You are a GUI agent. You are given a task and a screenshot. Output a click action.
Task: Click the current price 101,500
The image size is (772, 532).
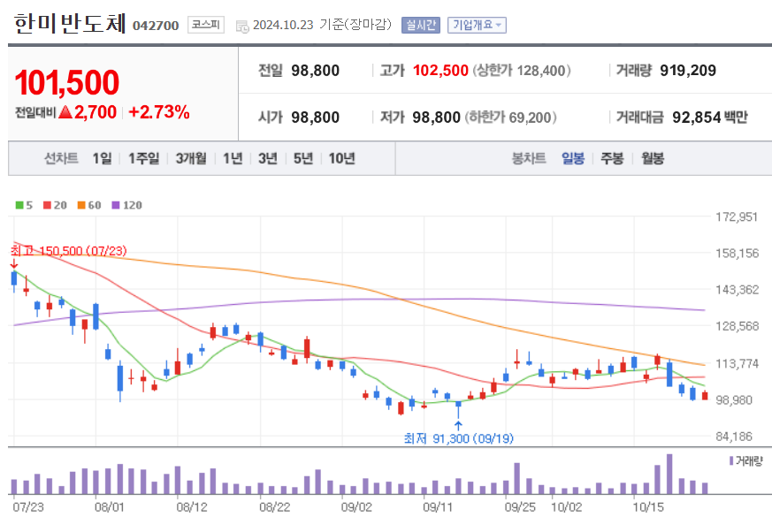tap(67, 82)
